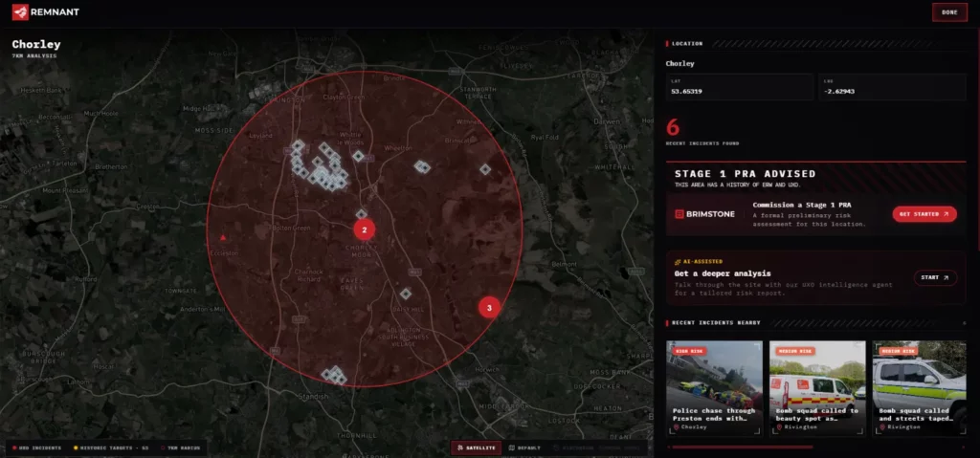This screenshot has height=458, width=980.
Task: Select the LNG field showing -2.62943
Action: click(x=893, y=87)
